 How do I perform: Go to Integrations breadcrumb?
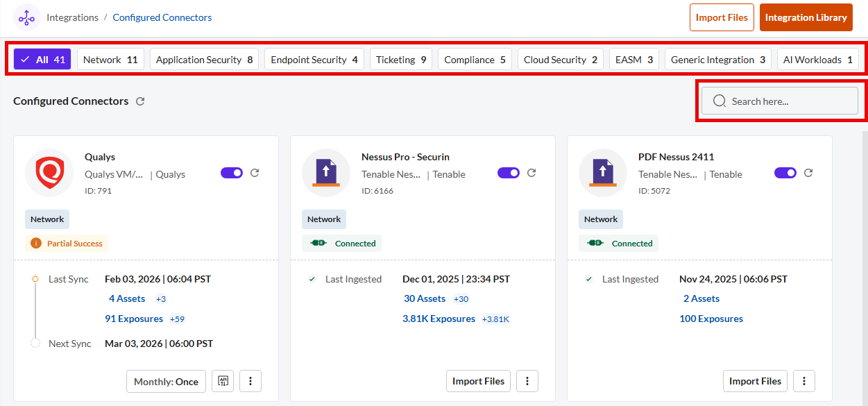point(72,17)
